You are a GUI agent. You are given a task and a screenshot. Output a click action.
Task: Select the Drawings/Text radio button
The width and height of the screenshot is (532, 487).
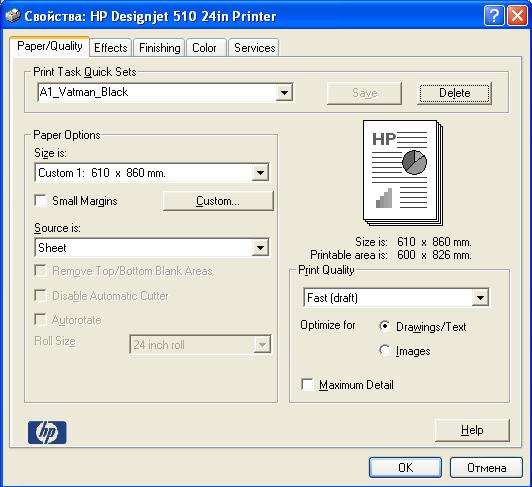click(384, 326)
